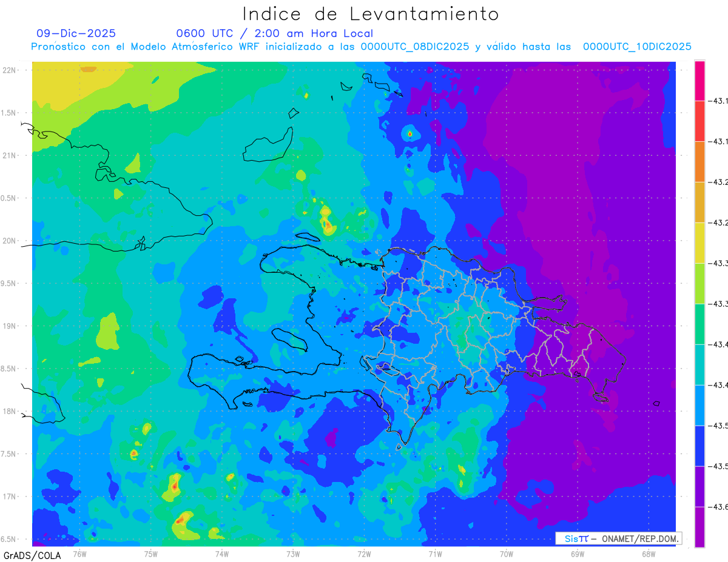Click the 18N latitude label
The height and width of the screenshot is (562, 728).
tap(10, 411)
